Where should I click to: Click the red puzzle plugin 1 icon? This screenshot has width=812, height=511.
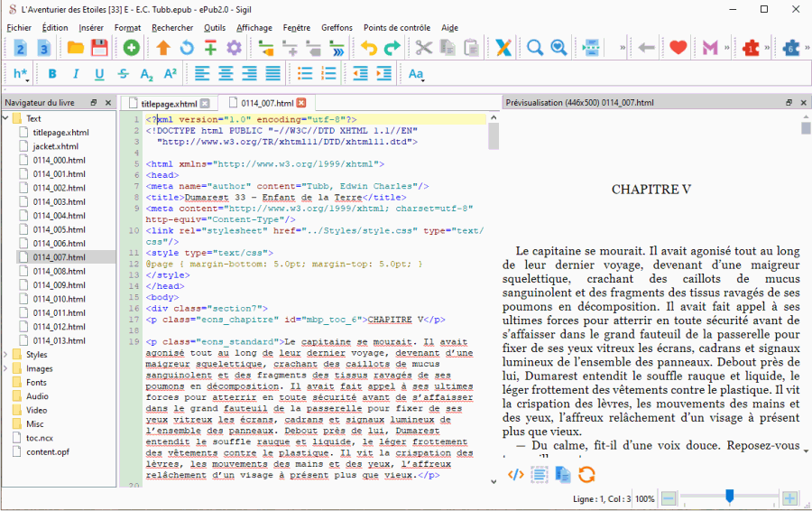tap(751, 48)
